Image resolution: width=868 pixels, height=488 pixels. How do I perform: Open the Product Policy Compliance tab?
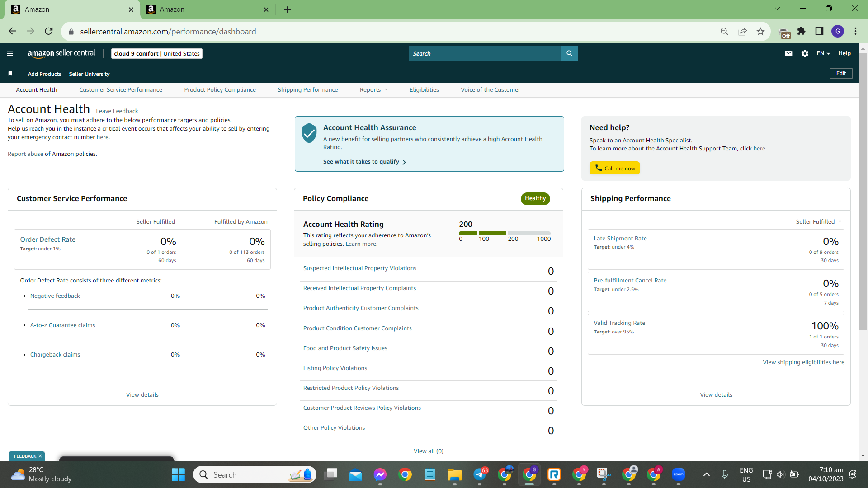220,89
